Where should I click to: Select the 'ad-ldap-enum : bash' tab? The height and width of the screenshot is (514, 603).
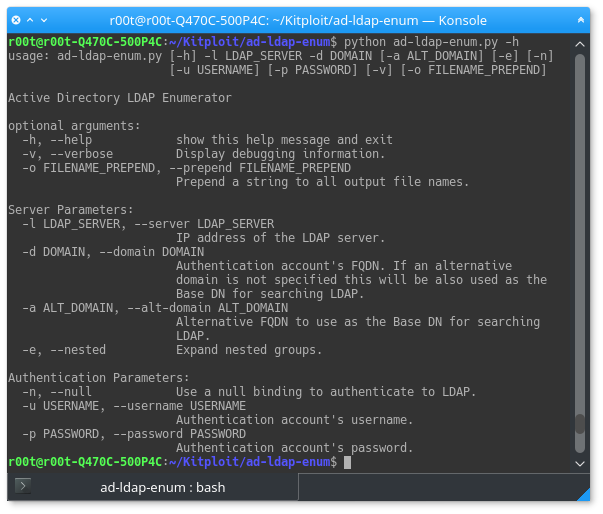click(153, 487)
